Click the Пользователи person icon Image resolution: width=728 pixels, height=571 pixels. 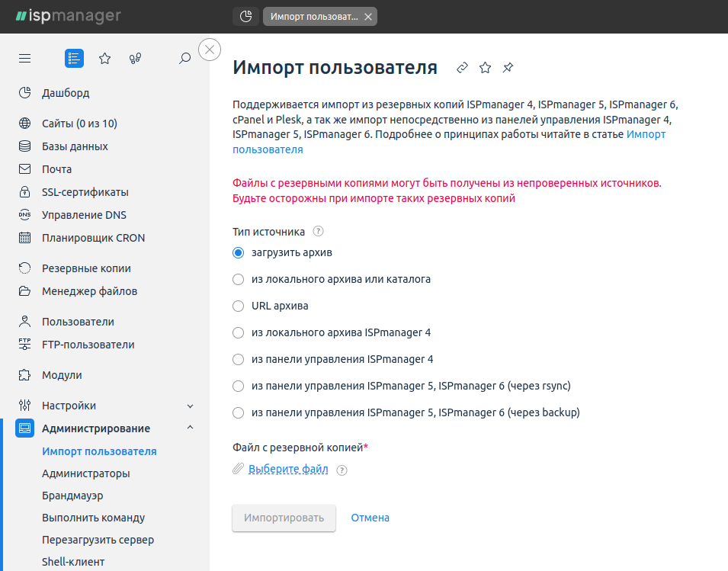[24, 322]
